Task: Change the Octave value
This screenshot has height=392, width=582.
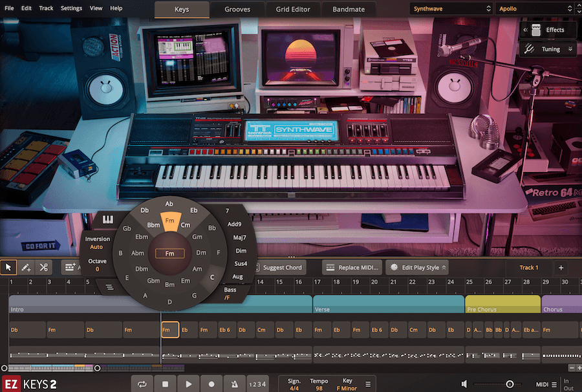Action: (x=97, y=265)
